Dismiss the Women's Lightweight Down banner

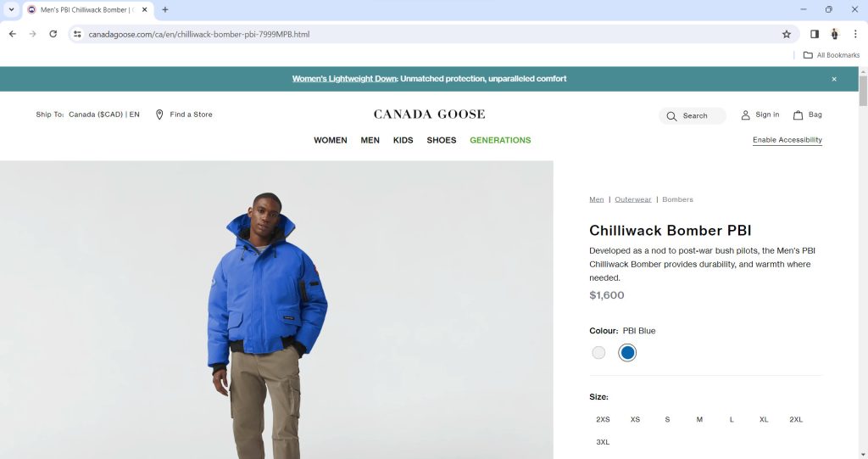click(834, 79)
